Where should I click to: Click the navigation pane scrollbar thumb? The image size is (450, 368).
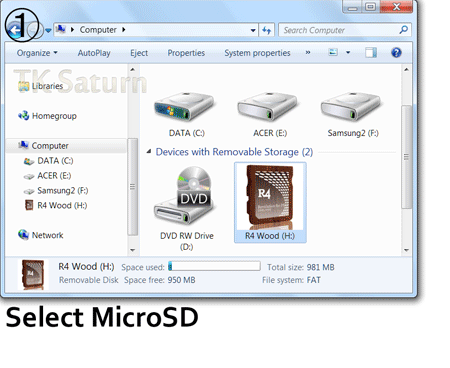pyautogui.click(x=133, y=187)
